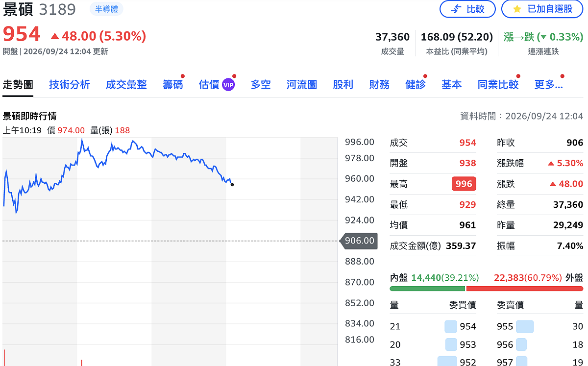Click the 48.00 (5.30%) change in header
The width and height of the screenshot is (588, 366).
click(x=98, y=36)
